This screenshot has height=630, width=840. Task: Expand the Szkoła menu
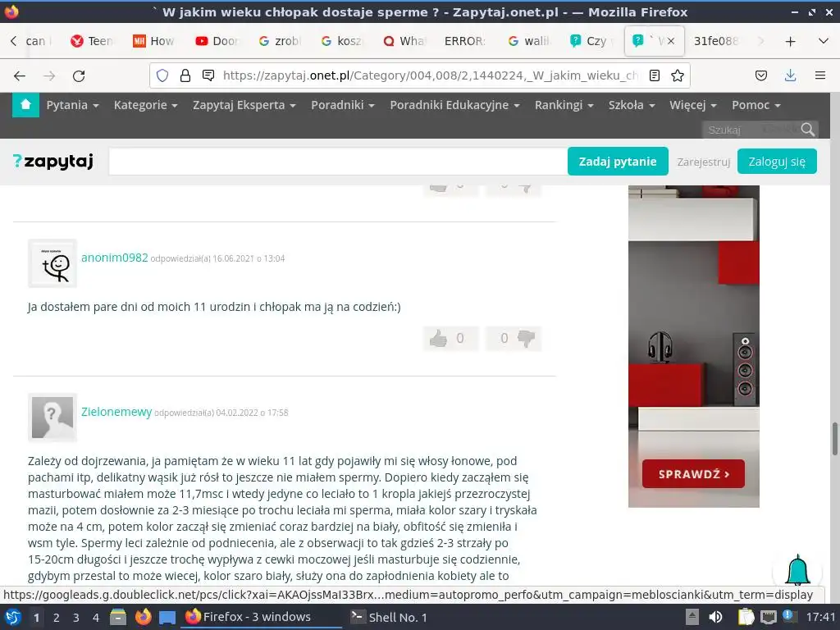632,105
